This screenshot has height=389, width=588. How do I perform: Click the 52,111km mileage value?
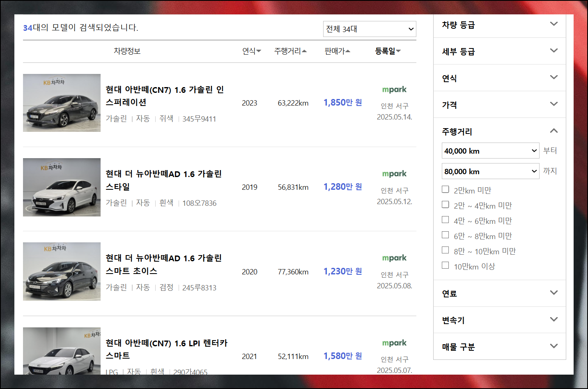293,357
